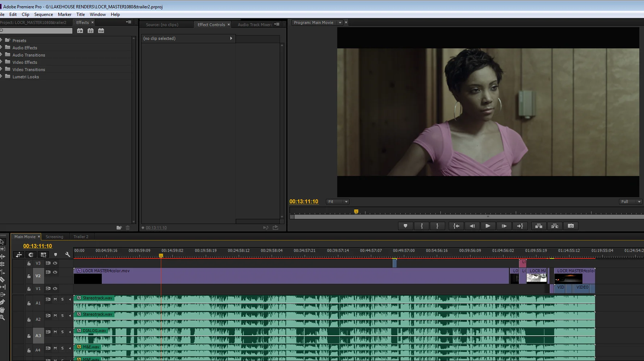This screenshot has width=644, height=361.
Task: Click the Lift button
Action: [539, 226]
